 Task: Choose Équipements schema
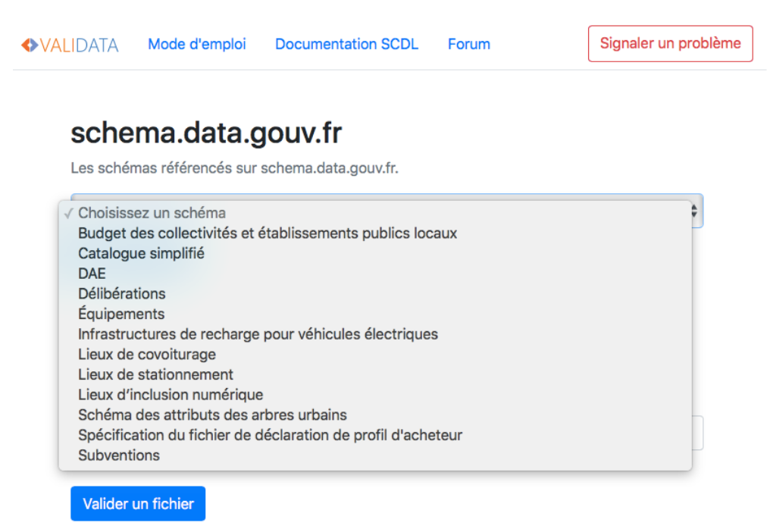tap(375, 314)
